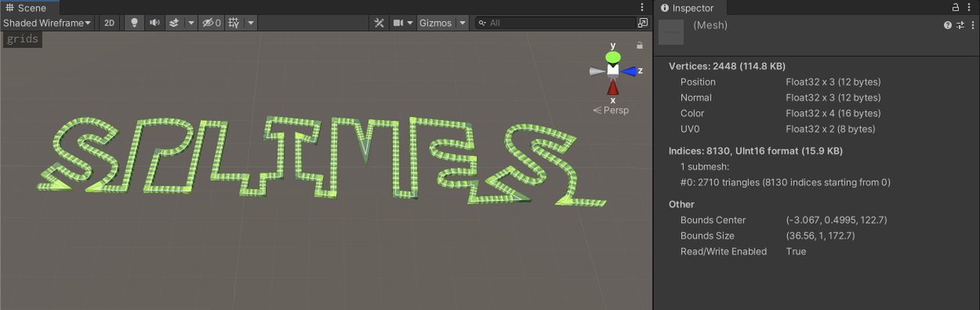This screenshot has width=980, height=310.
Task: Click the (Mesh) title text
Action: pos(710,25)
